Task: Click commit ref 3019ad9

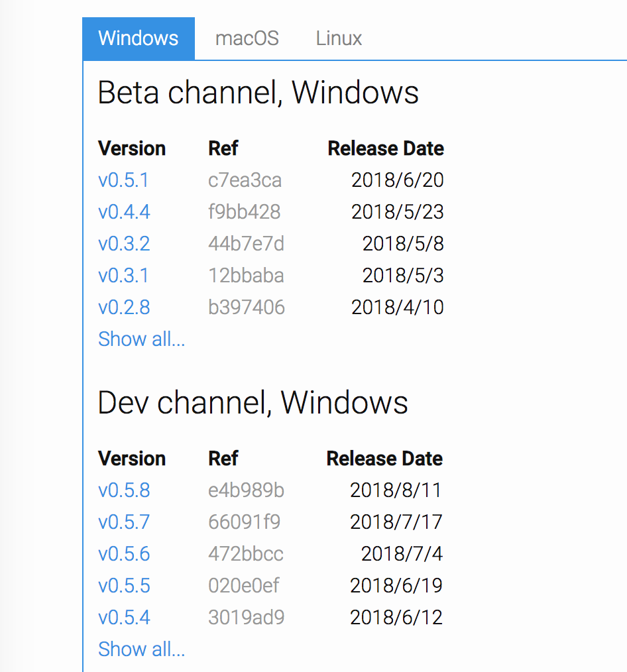Action: pos(246,618)
